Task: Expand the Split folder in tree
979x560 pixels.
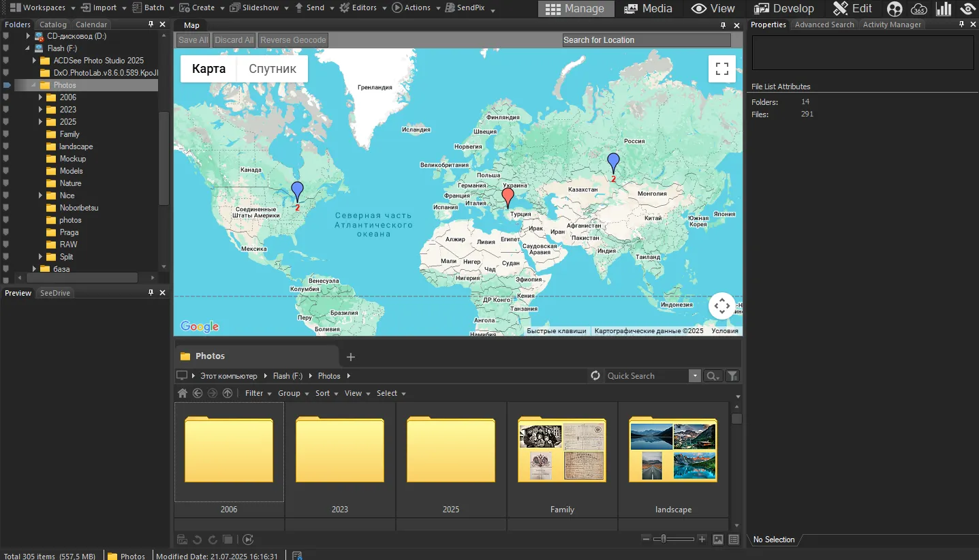Action: pos(41,257)
